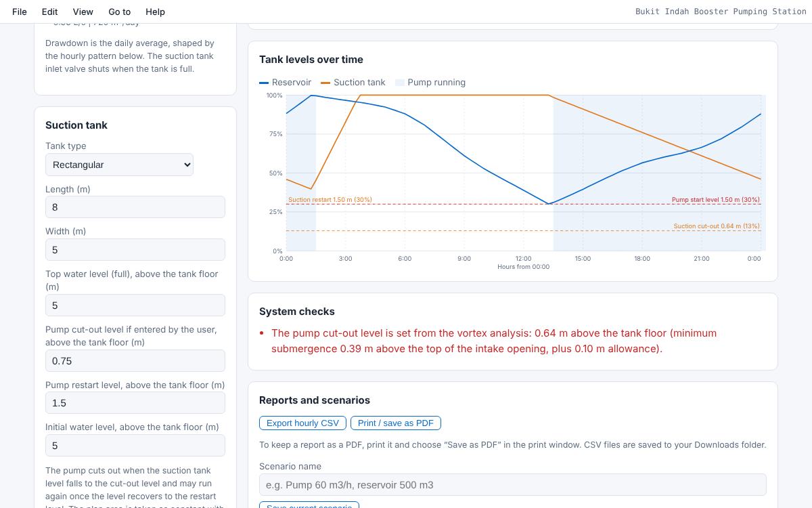Viewport: 812px width, 508px height.
Task: Open the File menu
Action: click(20, 12)
